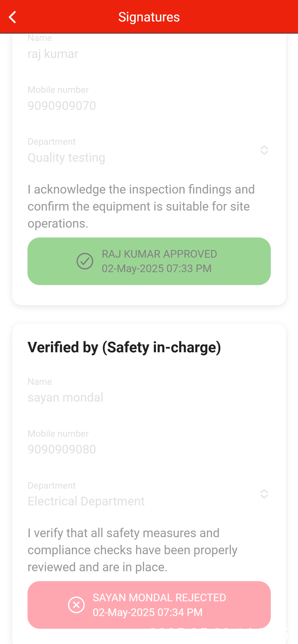The height and width of the screenshot is (644, 298).
Task: Click the Signatures header title
Action: (149, 17)
